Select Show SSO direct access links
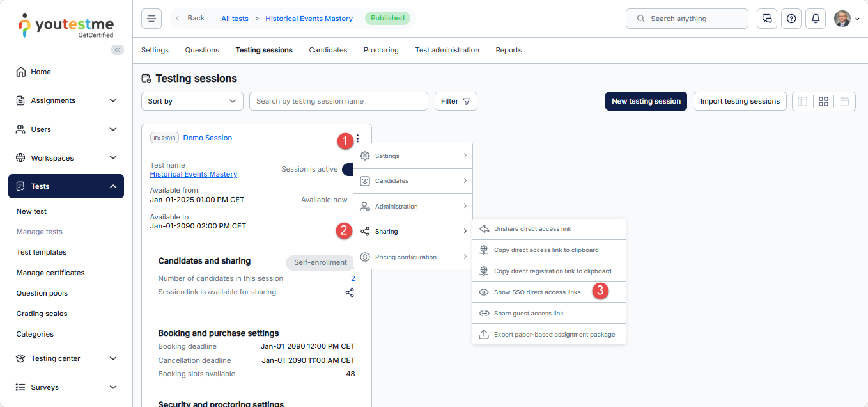 tap(537, 292)
